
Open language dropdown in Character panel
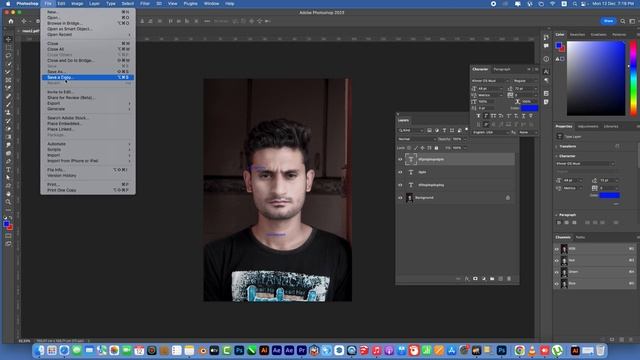(490, 132)
